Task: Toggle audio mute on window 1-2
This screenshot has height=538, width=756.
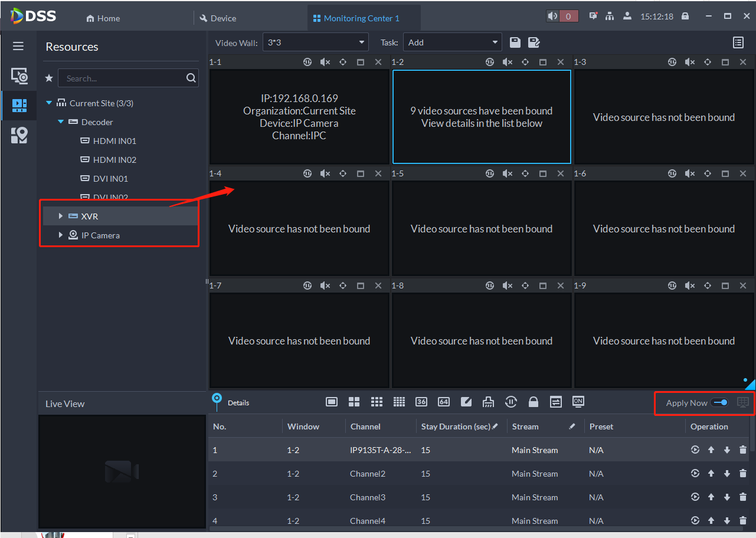Action: coord(508,62)
